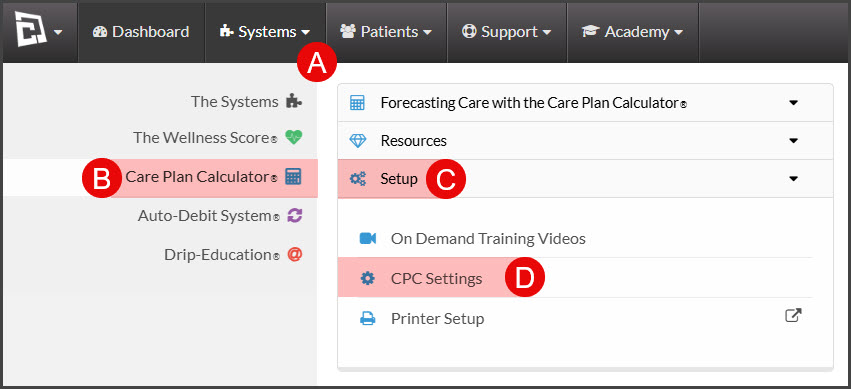Click the blue calculator icon in Forecasting row
The image size is (851, 389).
tap(357, 103)
